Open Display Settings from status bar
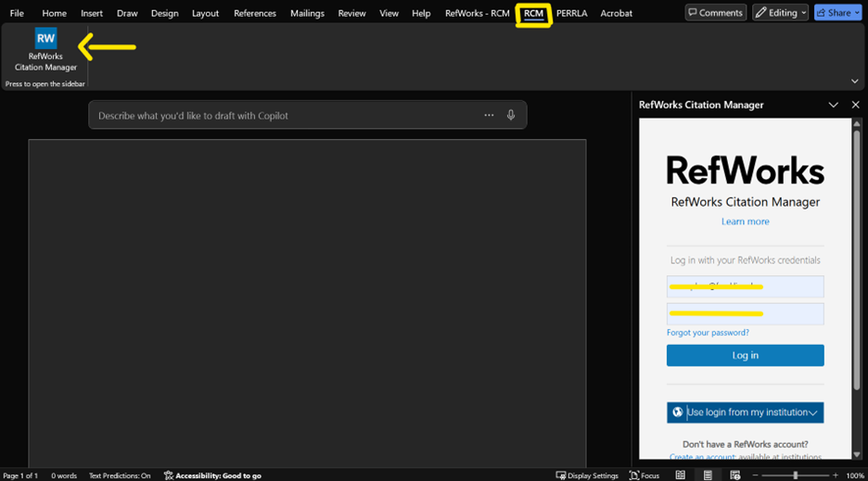868x481 pixels. (587, 475)
